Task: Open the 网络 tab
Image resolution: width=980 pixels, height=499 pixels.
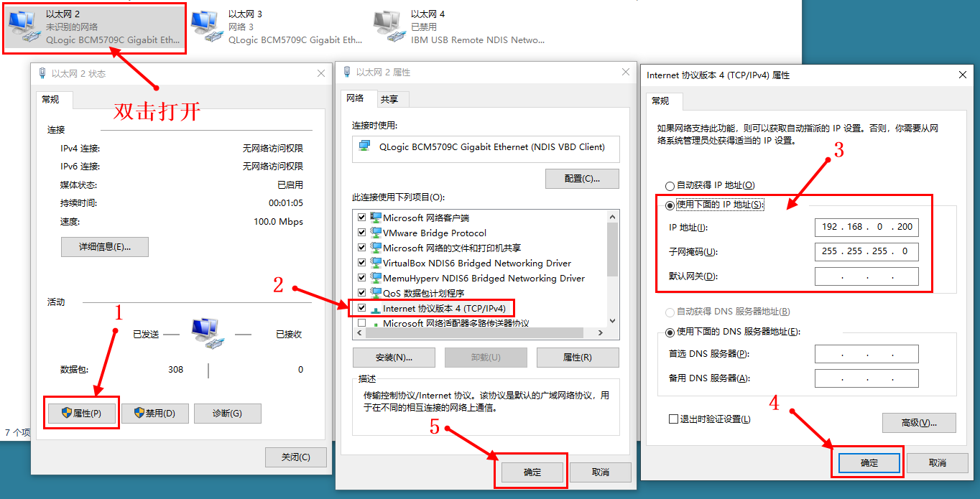Action: click(356, 98)
